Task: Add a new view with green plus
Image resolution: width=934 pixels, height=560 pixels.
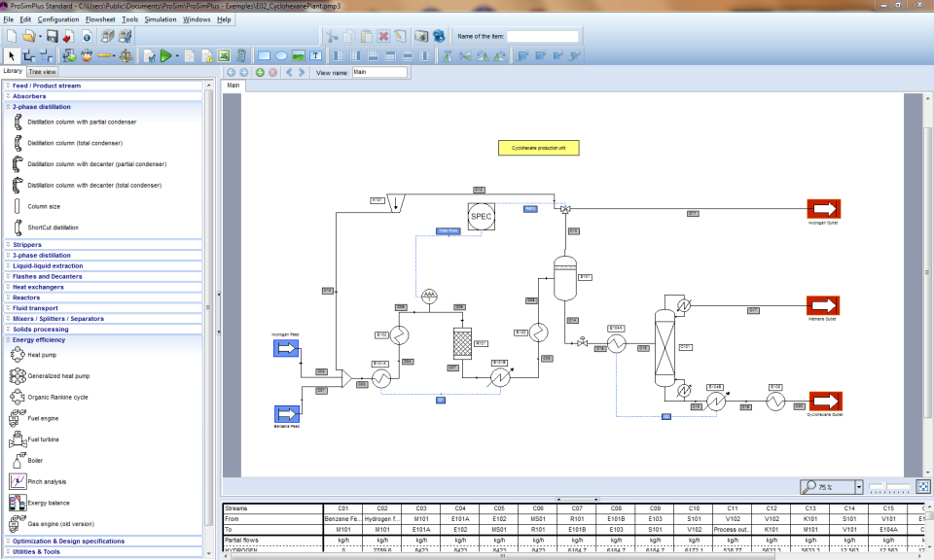Action: [x=260, y=73]
